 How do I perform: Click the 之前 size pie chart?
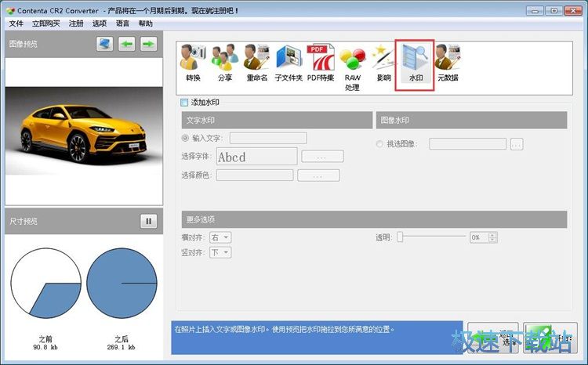(45, 284)
